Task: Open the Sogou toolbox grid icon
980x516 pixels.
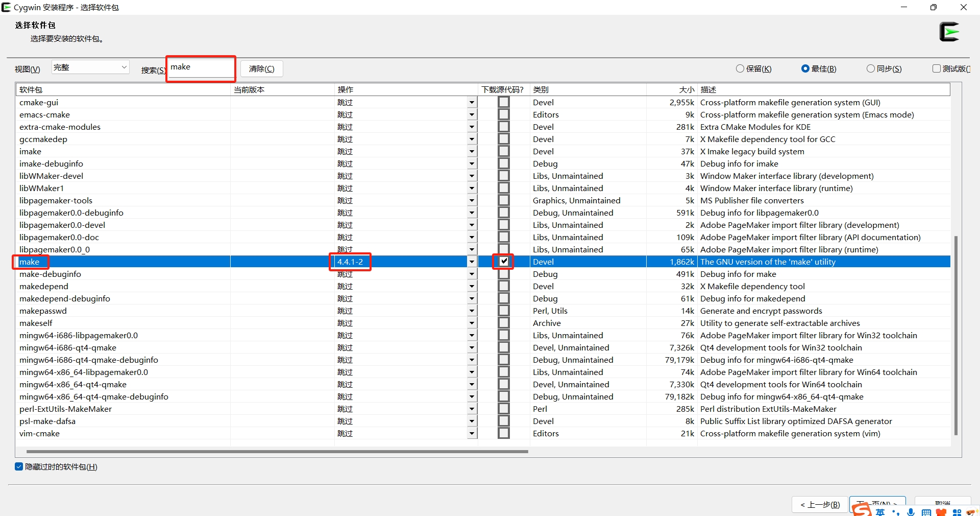Action: 957,512
